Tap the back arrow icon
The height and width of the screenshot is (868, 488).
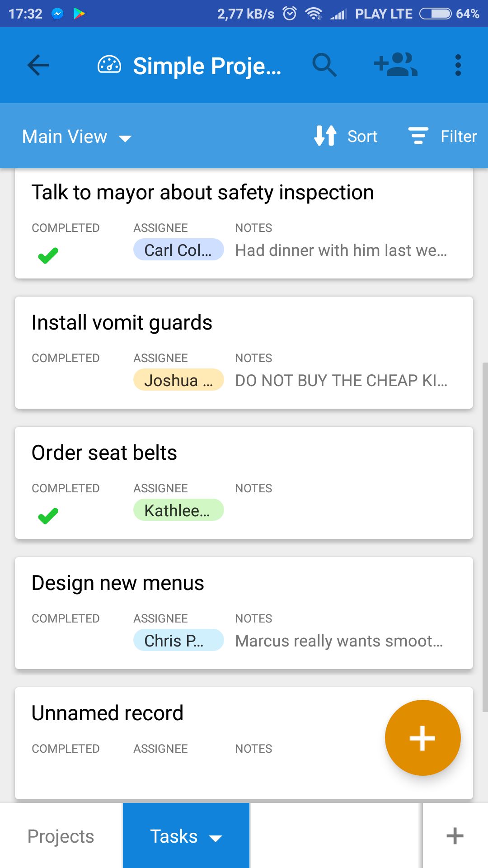click(38, 66)
